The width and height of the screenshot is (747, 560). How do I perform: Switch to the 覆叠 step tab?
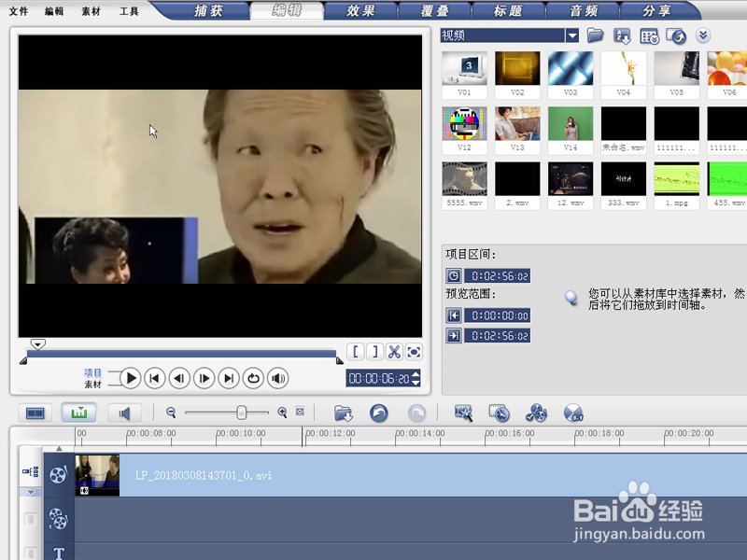click(x=434, y=10)
